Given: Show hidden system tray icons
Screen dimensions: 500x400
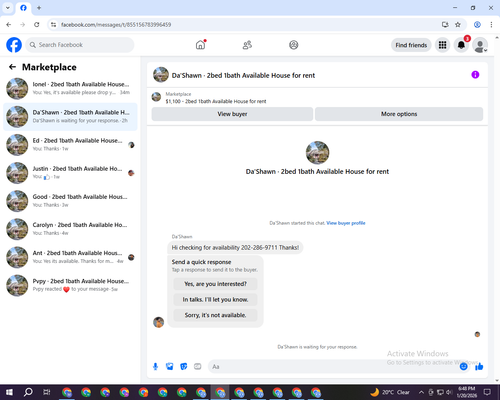Looking at the screenshot, I should (x=421, y=392).
